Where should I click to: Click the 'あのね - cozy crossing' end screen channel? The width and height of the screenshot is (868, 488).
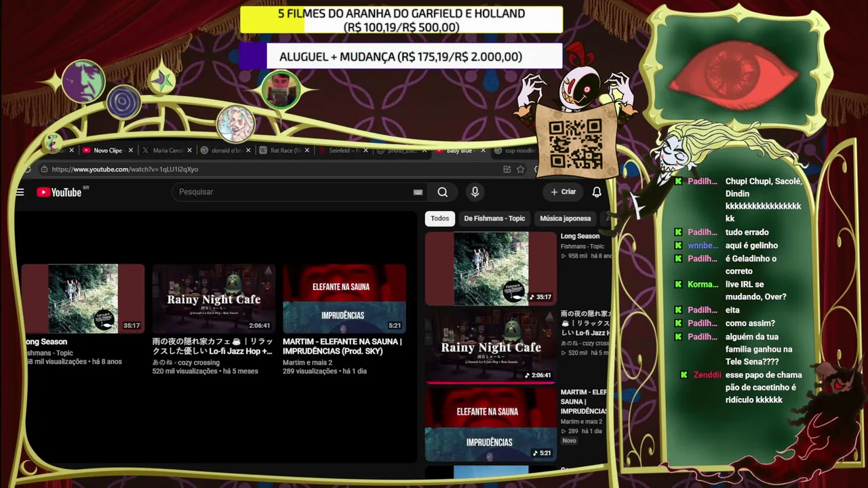click(x=186, y=363)
